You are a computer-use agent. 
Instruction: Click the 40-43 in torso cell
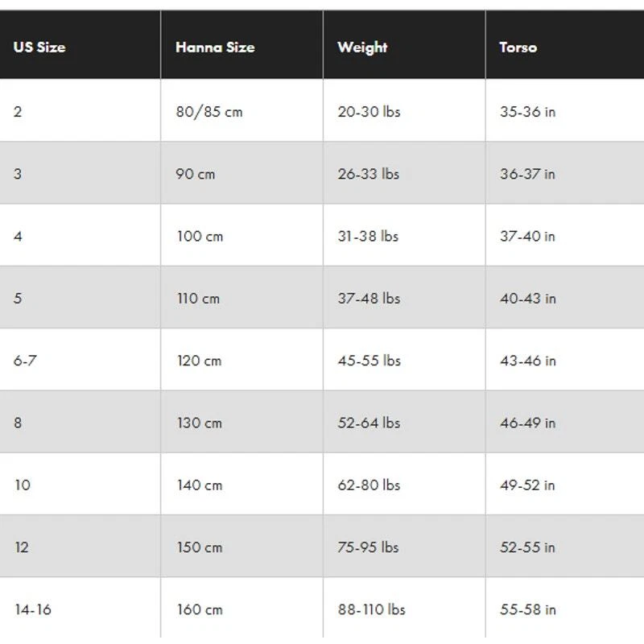527,299
